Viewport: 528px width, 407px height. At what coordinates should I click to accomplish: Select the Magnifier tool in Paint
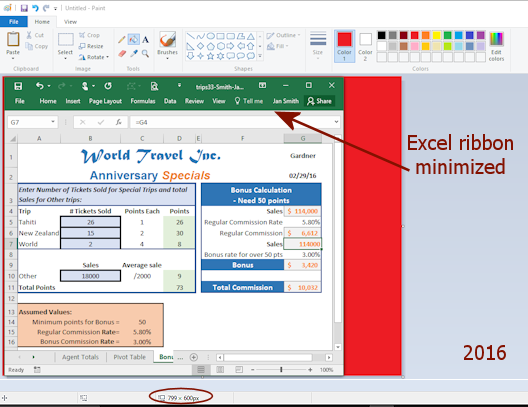145,54
